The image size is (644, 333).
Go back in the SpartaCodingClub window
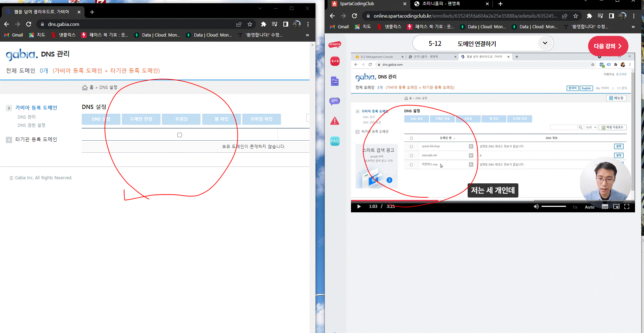(x=332, y=16)
